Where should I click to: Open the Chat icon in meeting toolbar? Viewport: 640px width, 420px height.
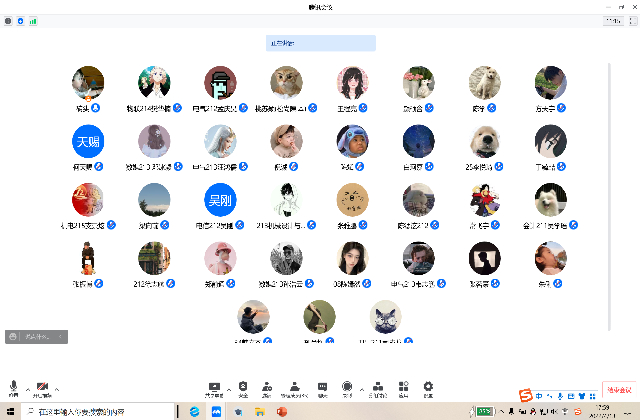[x=322, y=388]
